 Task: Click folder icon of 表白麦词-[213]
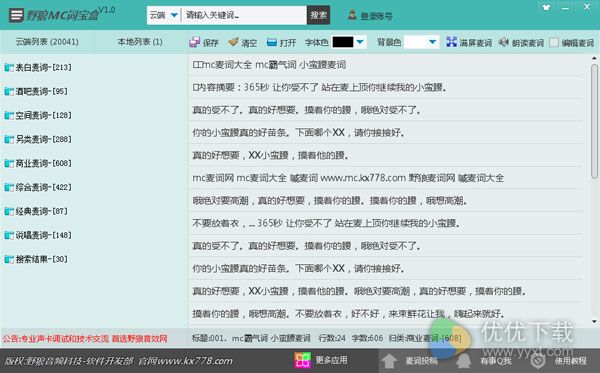9,68
